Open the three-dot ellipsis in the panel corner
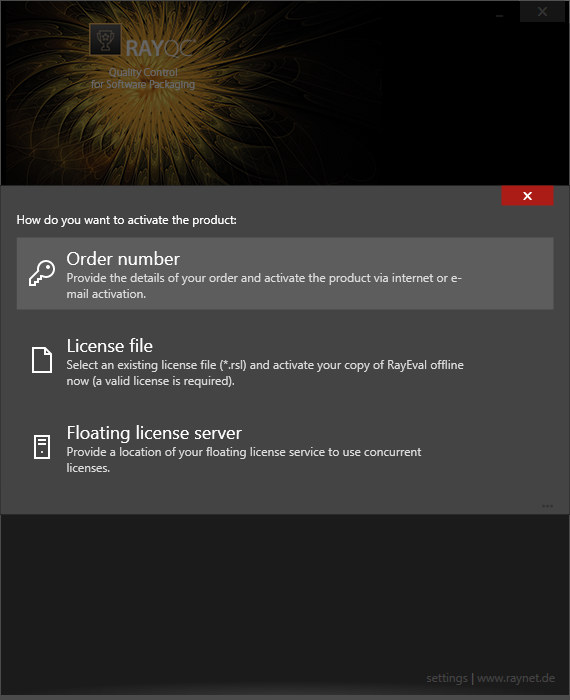 (547, 506)
